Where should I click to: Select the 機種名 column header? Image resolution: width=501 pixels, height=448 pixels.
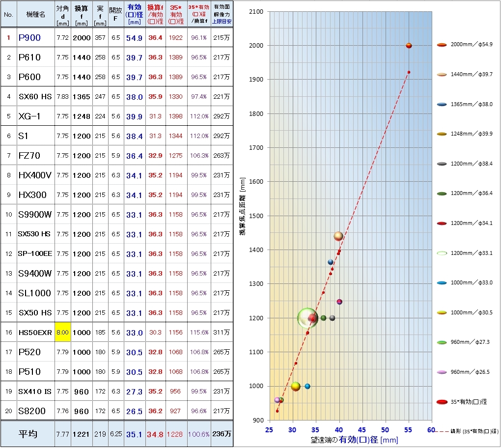[35, 14]
